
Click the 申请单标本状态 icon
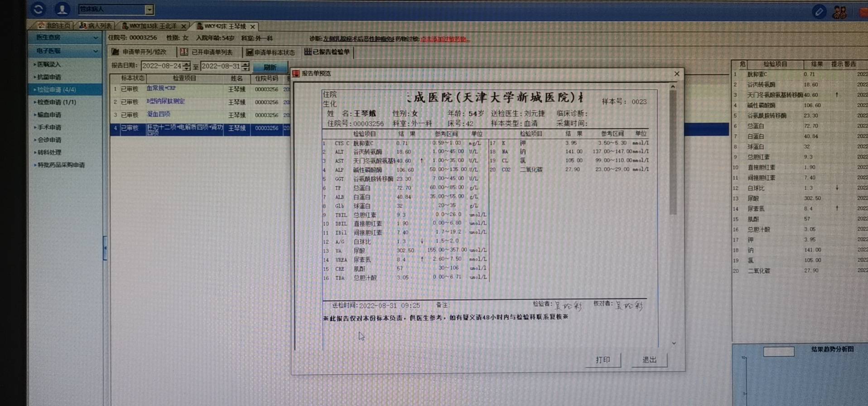pos(249,53)
